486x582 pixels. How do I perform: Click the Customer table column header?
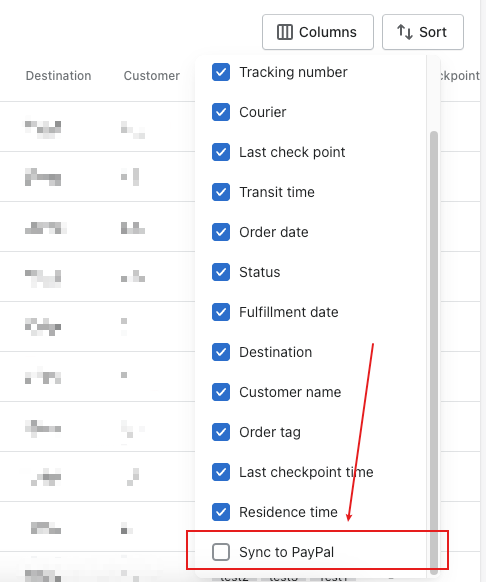[151, 76]
